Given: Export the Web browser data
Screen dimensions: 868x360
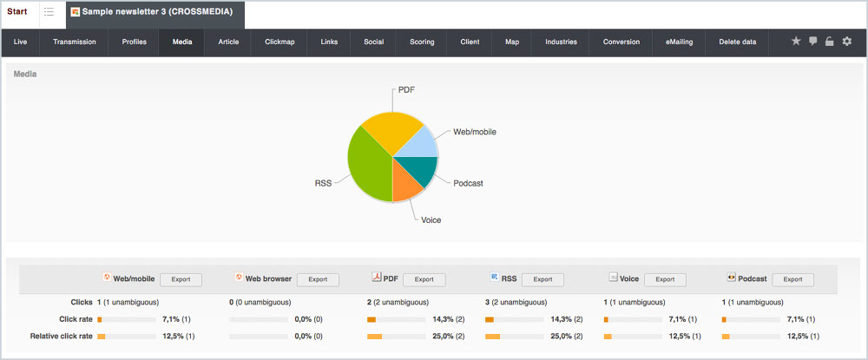Looking at the screenshot, I should coord(318,280).
